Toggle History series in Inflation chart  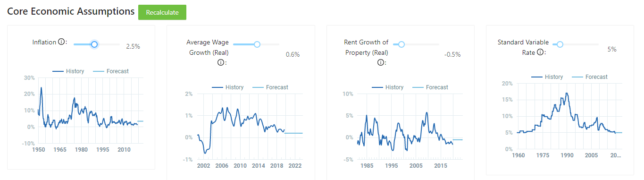68,71
